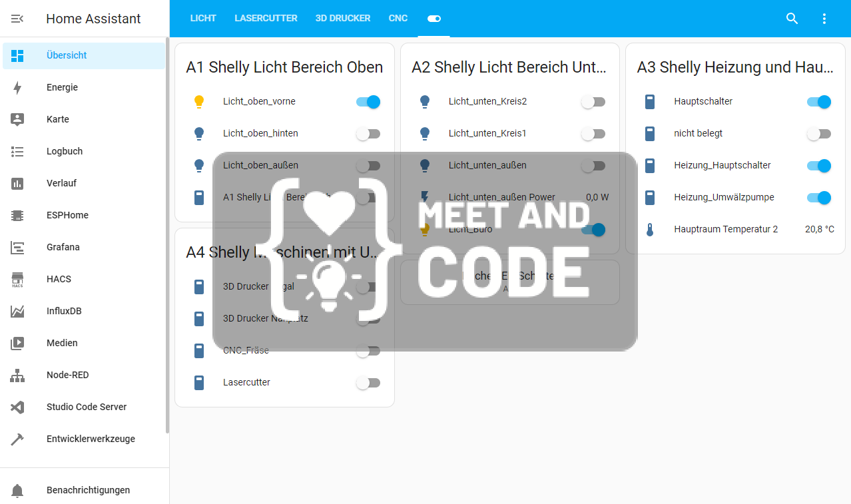Click the A1 Shelly device icon in first card
Viewport: 851px width, 504px height.
(x=198, y=198)
